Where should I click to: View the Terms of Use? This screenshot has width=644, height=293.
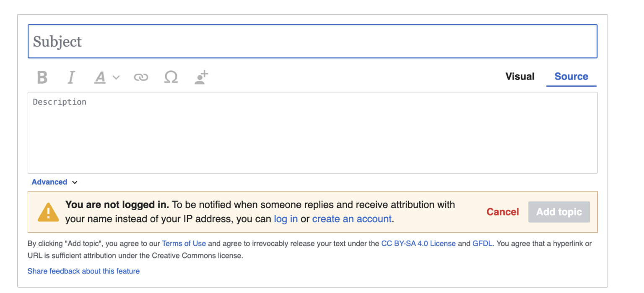point(184,243)
